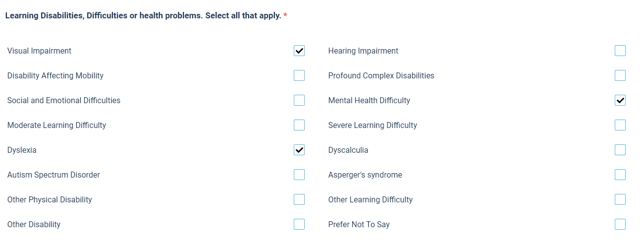Screen dimensions: 644x250
Task: Enable Social and Emotional Difficulties option
Action: click(x=299, y=100)
